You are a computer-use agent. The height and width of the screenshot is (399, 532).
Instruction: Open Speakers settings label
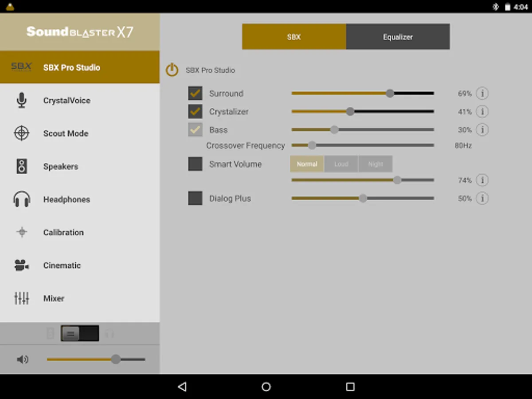(x=61, y=167)
